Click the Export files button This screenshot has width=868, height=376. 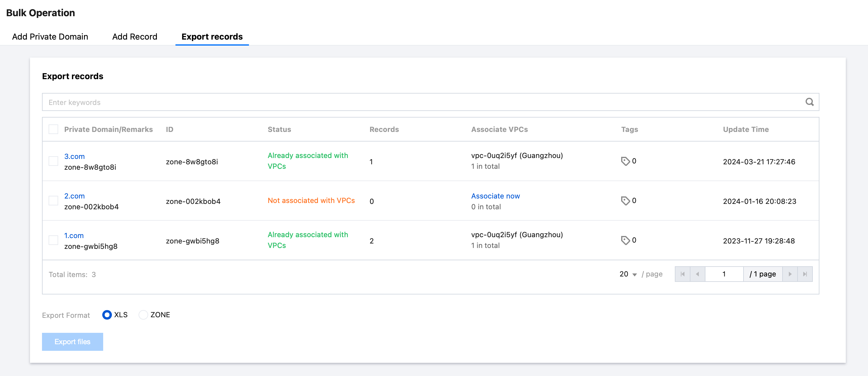(73, 342)
